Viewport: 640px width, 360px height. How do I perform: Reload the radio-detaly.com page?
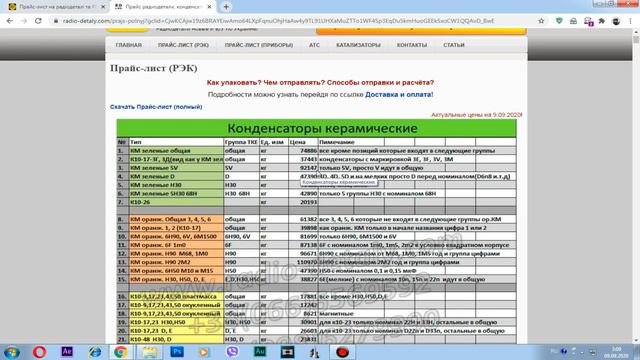pos(38,21)
